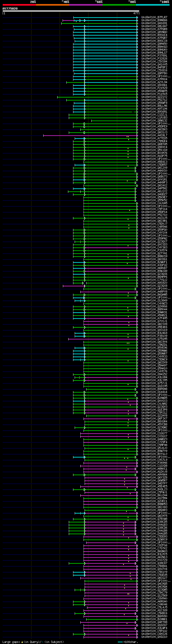Viewport: 172px width, 644px height.
Task: Click the AV775028 query sequence name
Action: pyautogui.click(x=10, y=9)
